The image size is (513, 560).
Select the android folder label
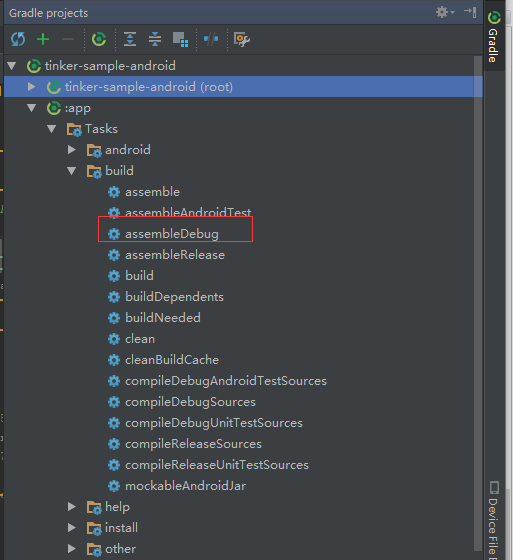(128, 150)
